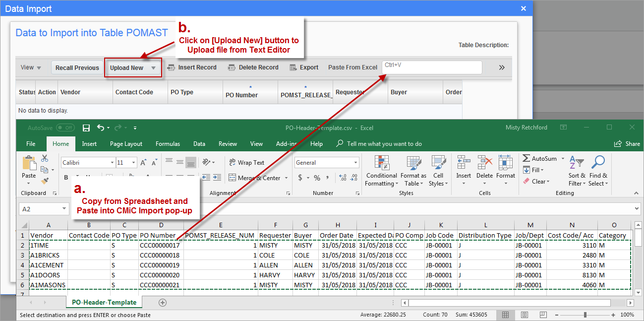The width and height of the screenshot is (644, 321).
Task: Click the Copy icon in Clipboard group
Action: (44, 170)
